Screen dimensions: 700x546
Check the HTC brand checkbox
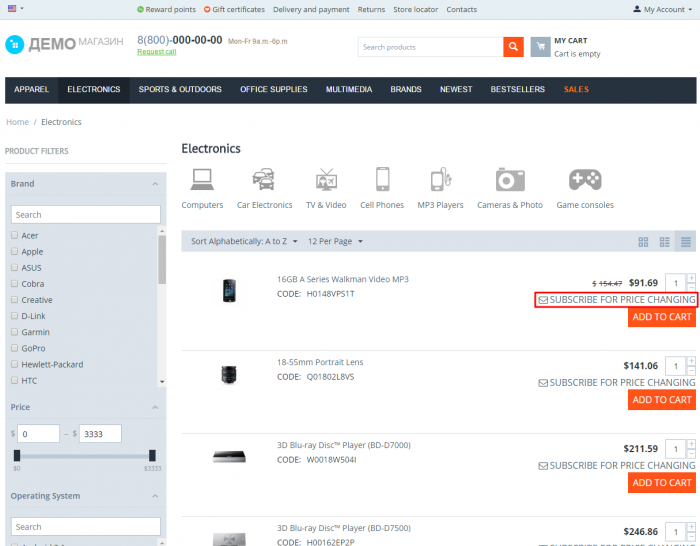(x=14, y=380)
